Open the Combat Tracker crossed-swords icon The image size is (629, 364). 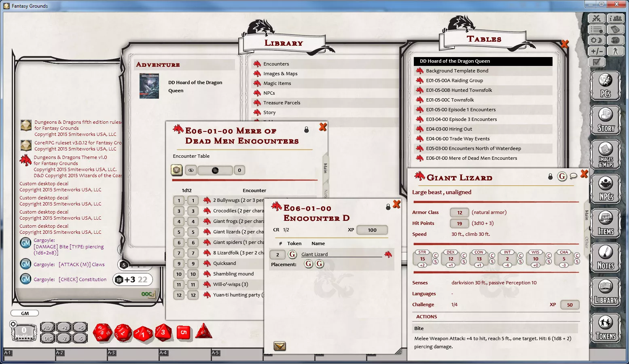pos(596,19)
